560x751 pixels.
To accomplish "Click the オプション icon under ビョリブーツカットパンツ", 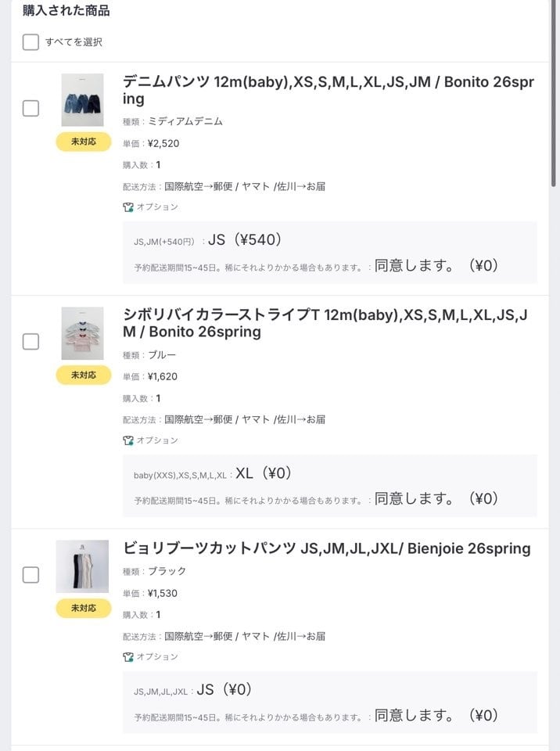I will [x=128, y=657].
